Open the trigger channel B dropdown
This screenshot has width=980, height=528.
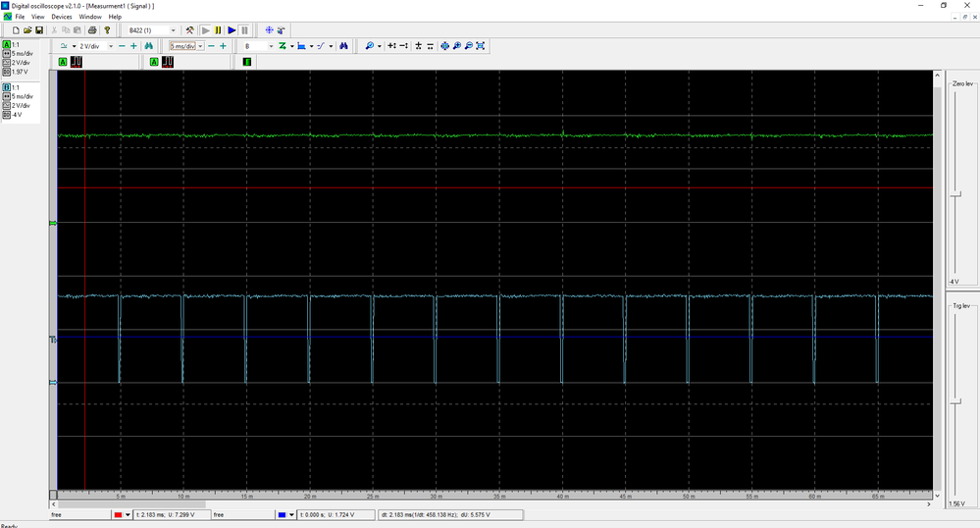point(259,46)
